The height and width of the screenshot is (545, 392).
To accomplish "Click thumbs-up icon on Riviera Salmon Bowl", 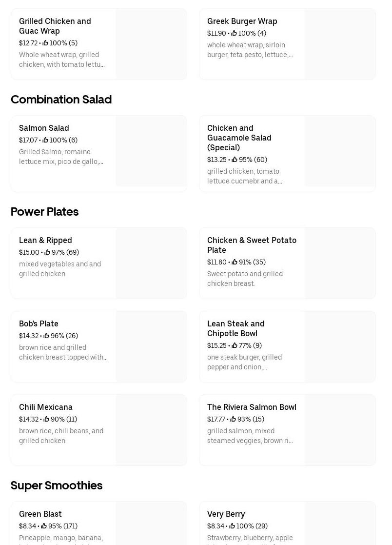I will click(x=233, y=419).
